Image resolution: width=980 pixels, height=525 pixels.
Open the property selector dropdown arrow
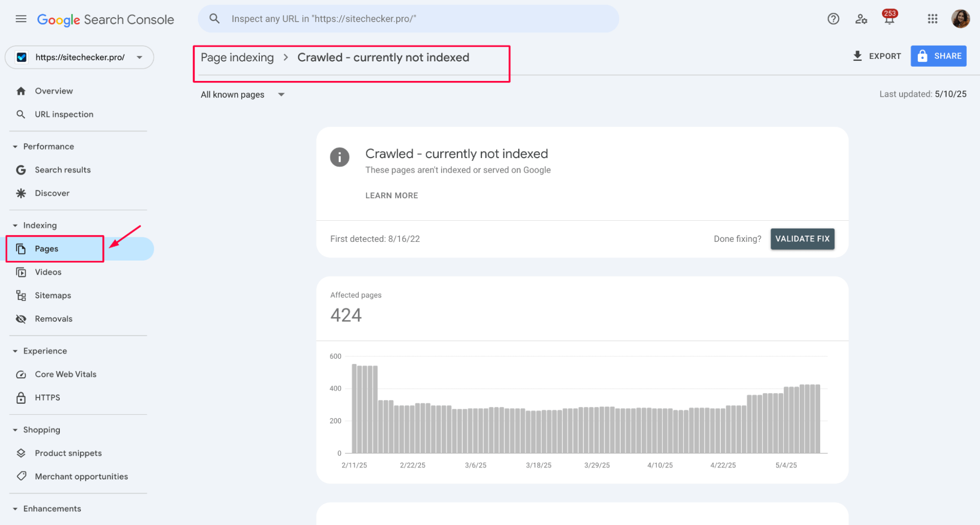[x=140, y=57]
